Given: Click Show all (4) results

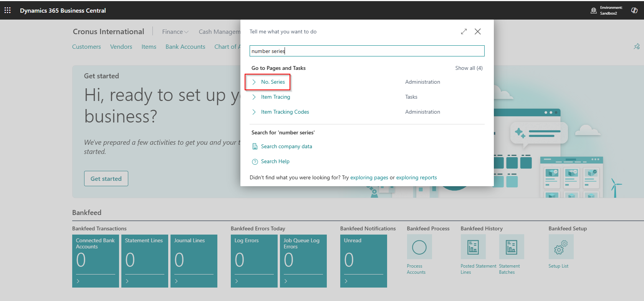Looking at the screenshot, I should [x=469, y=68].
